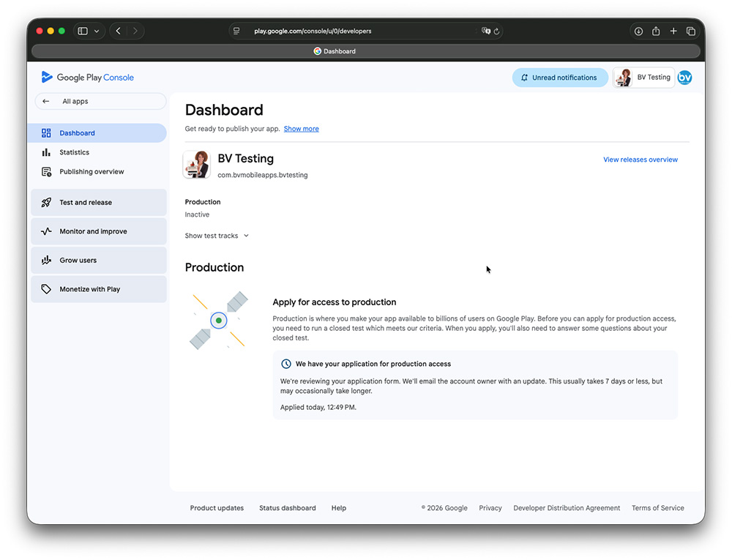Click the Publishing overview icon
The image size is (732, 560).
[46, 172]
